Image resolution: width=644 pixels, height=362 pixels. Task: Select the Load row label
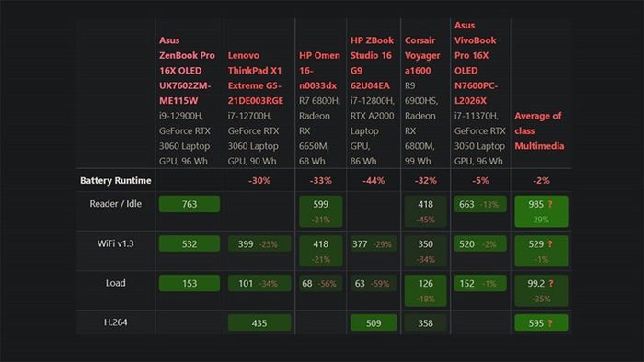pyautogui.click(x=115, y=283)
